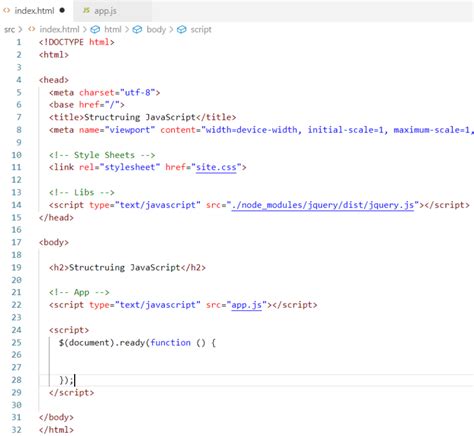Image resolution: width=474 pixels, height=436 pixels.
Task: Click the Style Sheets comment
Action: (102, 155)
